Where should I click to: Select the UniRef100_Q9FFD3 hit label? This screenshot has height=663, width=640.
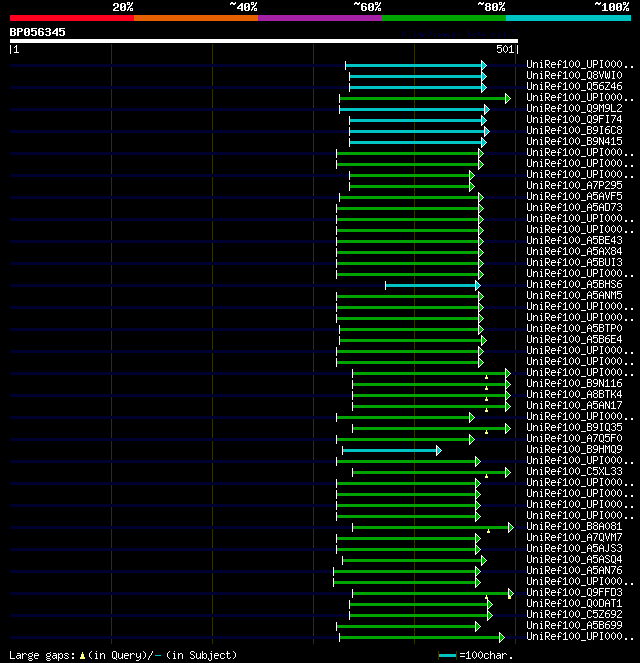tap(574, 592)
